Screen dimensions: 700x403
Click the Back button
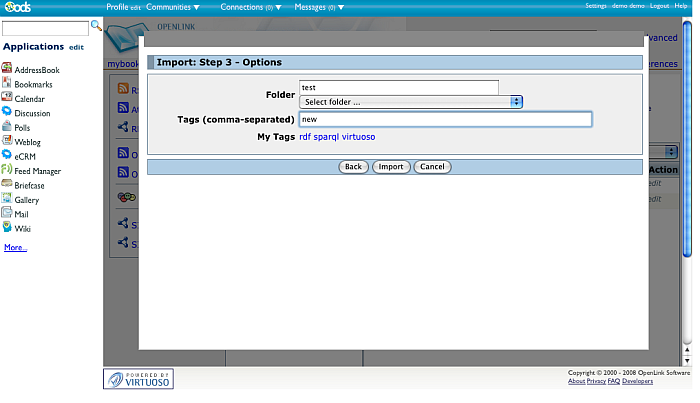coord(353,167)
